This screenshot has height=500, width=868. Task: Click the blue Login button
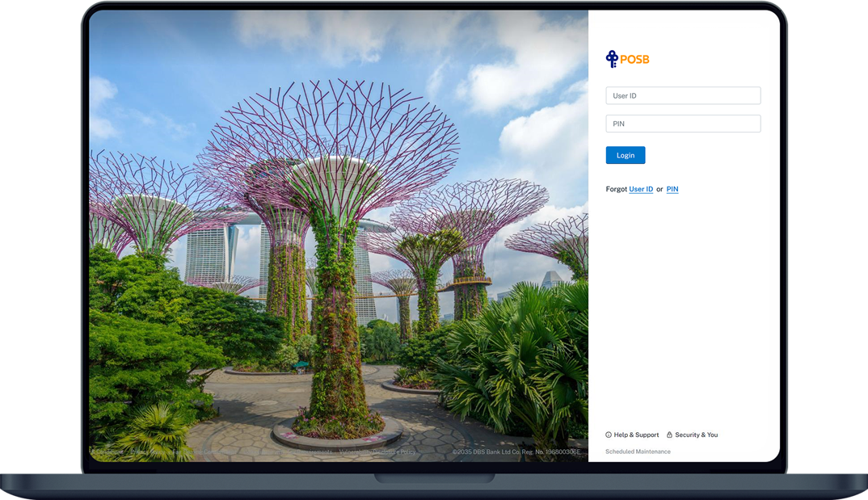coord(626,155)
